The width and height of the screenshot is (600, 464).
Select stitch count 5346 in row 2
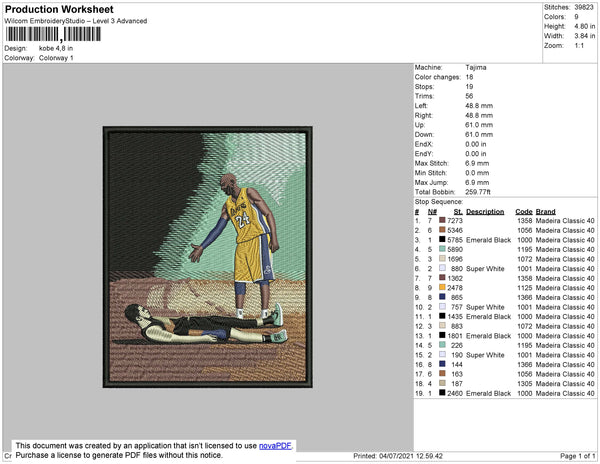(x=455, y=230)
